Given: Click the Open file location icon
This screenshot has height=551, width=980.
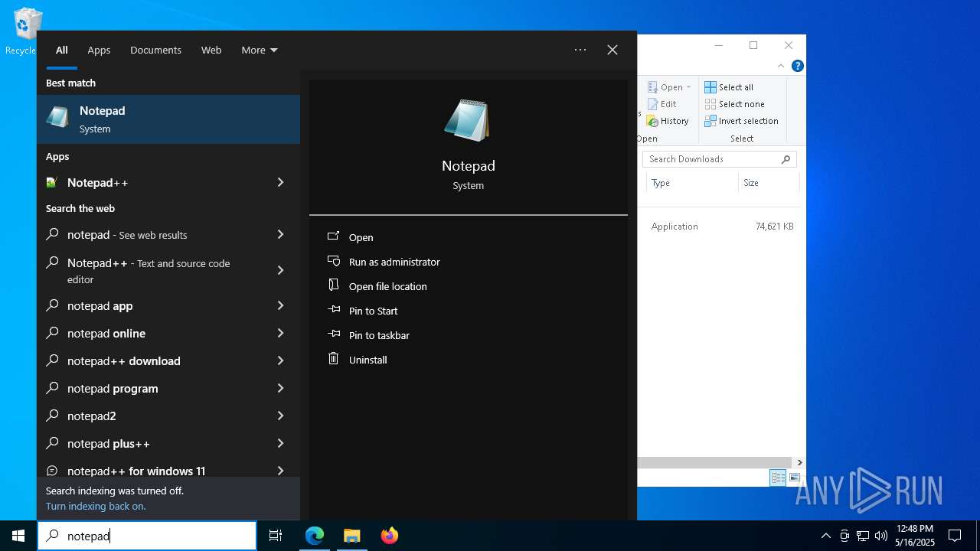Looking at the screenshot, I should tap(333, 285).
